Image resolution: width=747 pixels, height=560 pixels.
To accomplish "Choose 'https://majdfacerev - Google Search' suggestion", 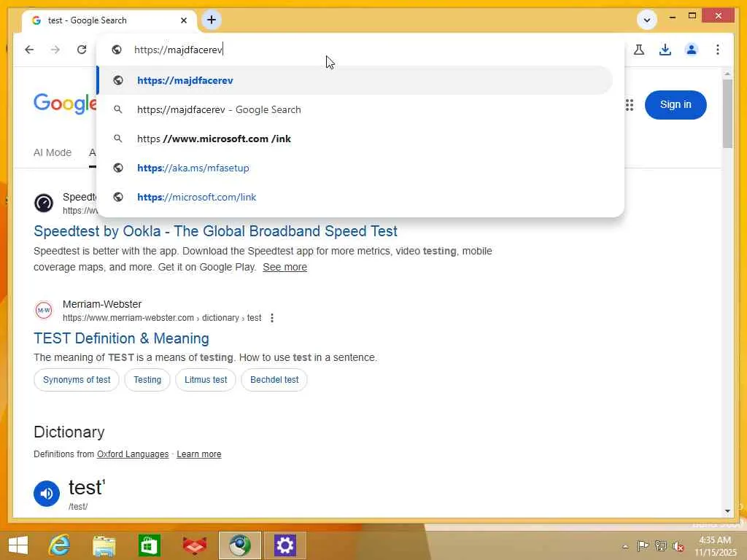I will click(x=355, y=109).
